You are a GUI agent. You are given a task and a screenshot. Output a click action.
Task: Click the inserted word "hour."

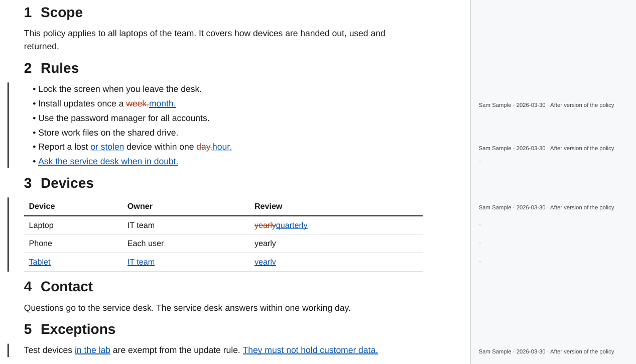click(x=222, y=147)
